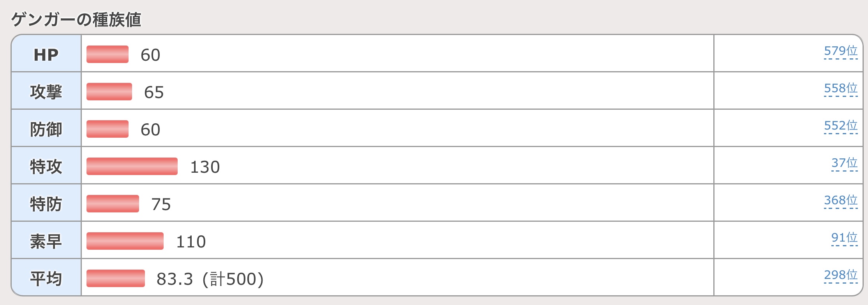Screen dimensions: 868x305
Task: Click the ゲンガーの種族値 heading
Action: 76,19
